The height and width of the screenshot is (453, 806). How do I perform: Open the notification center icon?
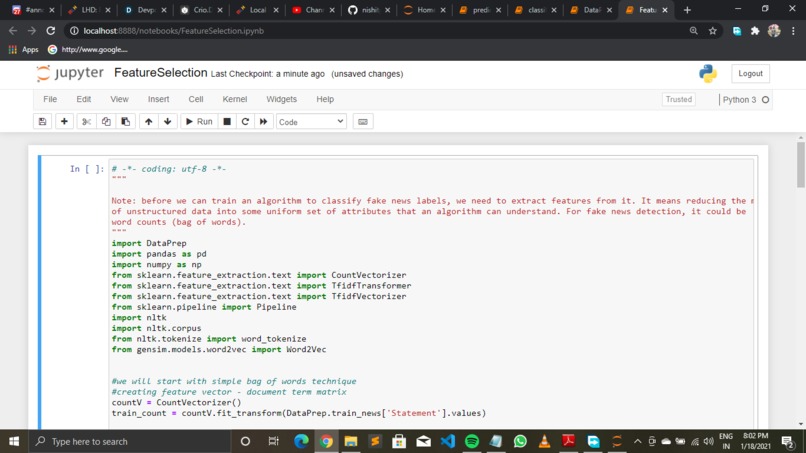pos(788,441)
